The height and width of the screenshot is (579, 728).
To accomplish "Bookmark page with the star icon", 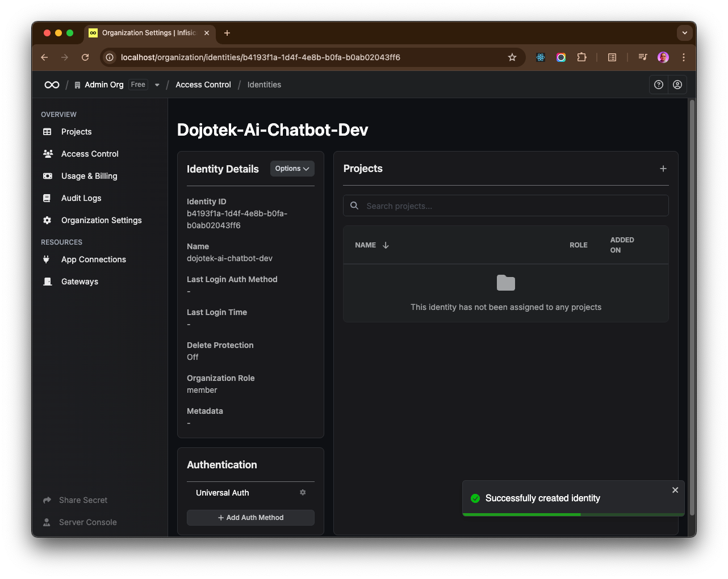I will 512,57.
